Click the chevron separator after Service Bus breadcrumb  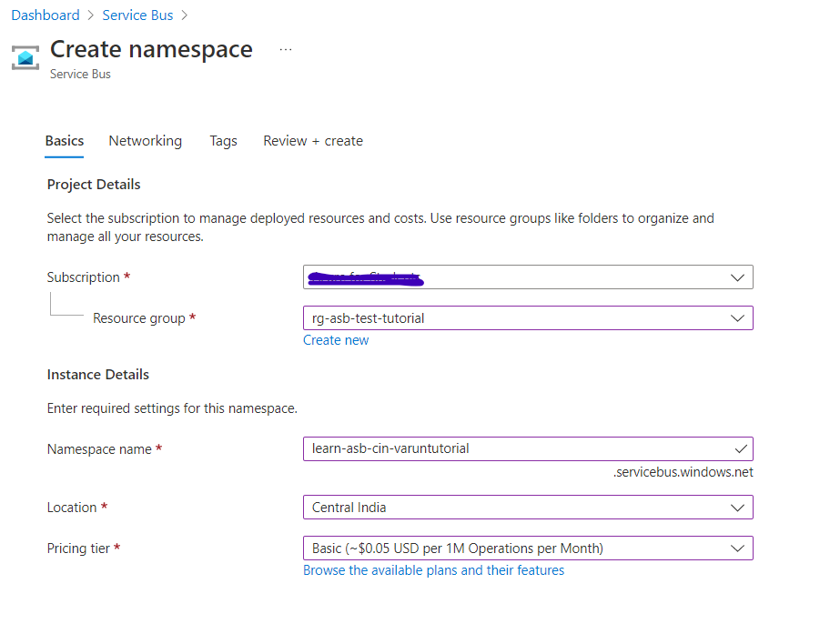186,15
